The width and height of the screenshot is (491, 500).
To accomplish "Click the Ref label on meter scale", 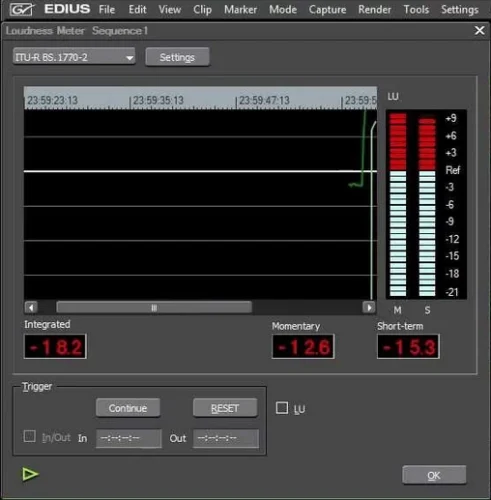I will click(453, 170).
